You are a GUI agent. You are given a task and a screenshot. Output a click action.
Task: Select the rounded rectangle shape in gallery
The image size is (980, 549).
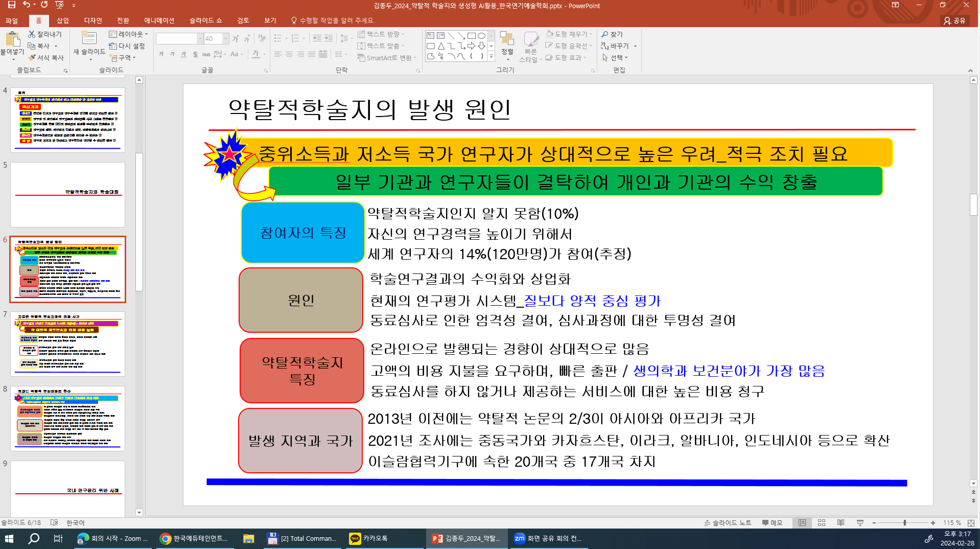click(x=431, y=46)
